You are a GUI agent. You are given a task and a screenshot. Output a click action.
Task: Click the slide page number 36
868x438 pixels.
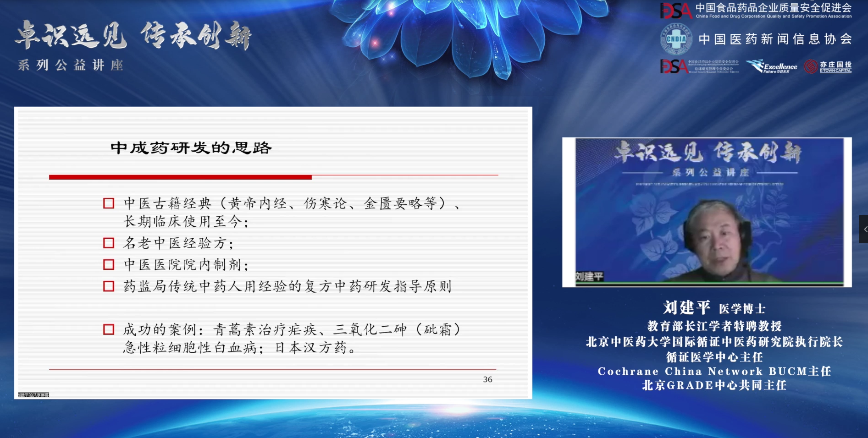487,379
